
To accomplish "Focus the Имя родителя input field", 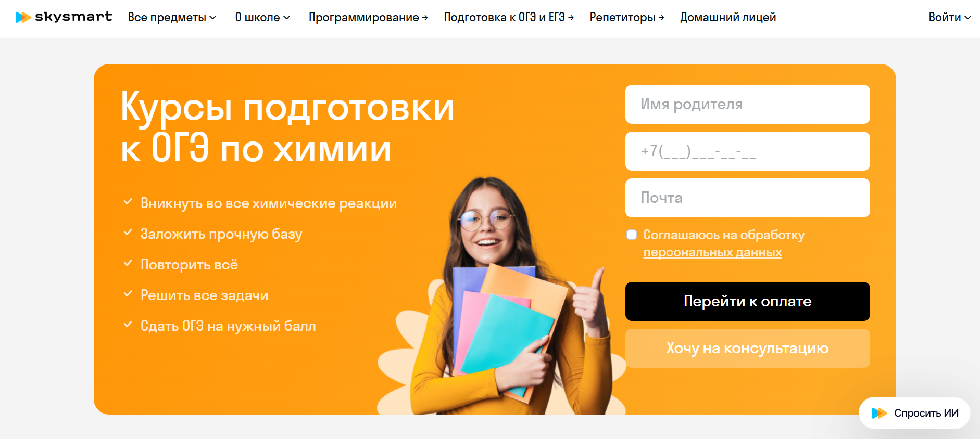I will (747, 104).
